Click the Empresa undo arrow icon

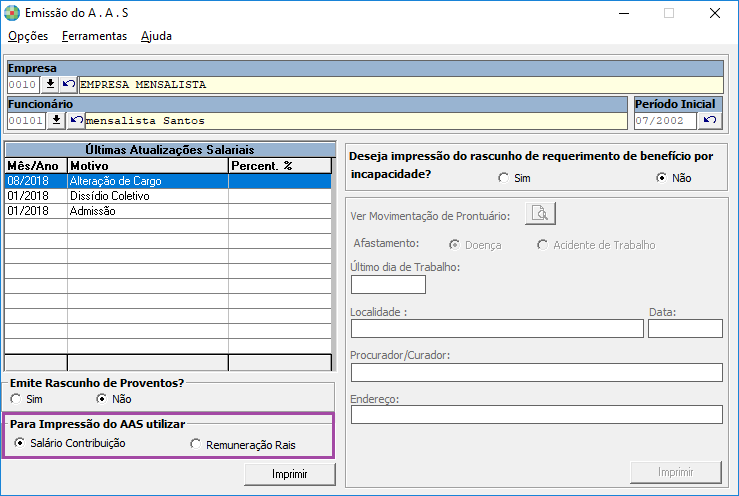[x=69, y=84]
